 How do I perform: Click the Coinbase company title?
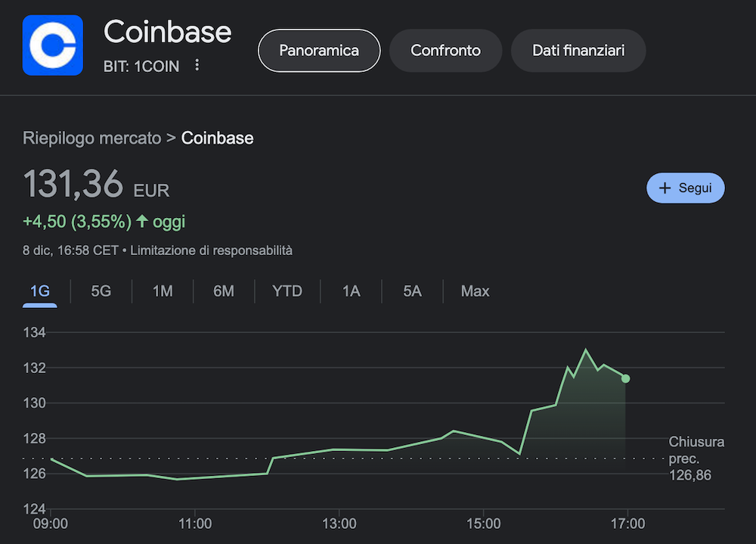coord(167,32)
